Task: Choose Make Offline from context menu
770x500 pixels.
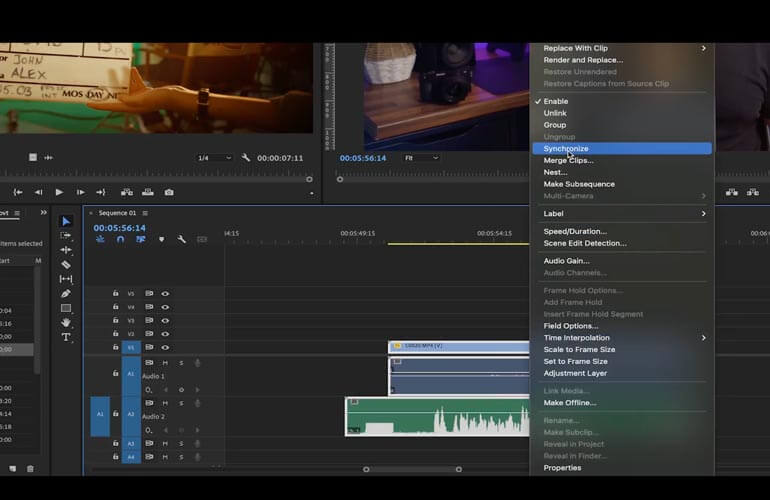Action: coord(622,403)
